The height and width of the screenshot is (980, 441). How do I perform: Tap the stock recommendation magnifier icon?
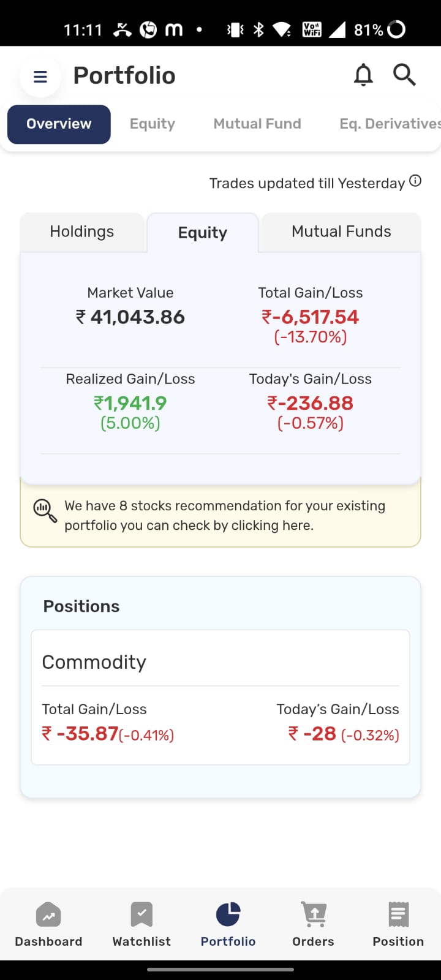(x=45, y=511)
